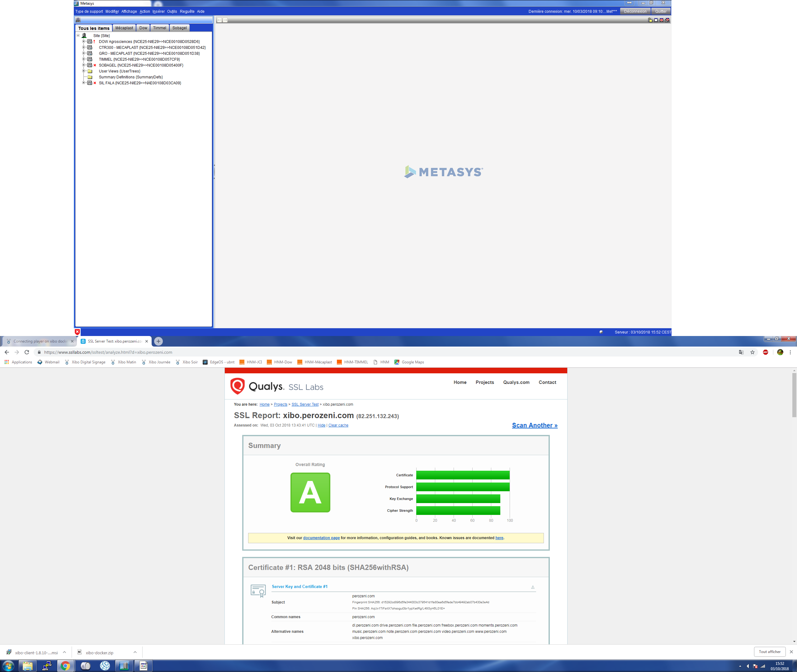Open the Affichage menu

(129, 12)
